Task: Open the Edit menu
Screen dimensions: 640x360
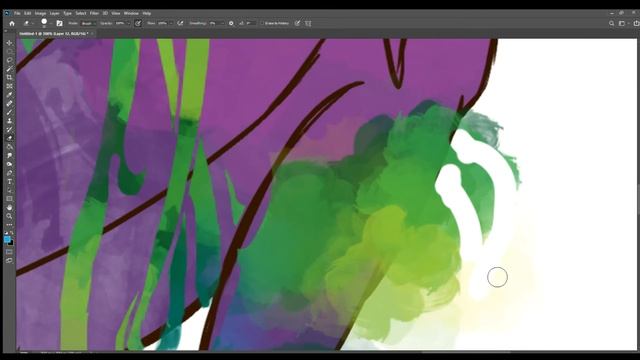Action: 27,13
